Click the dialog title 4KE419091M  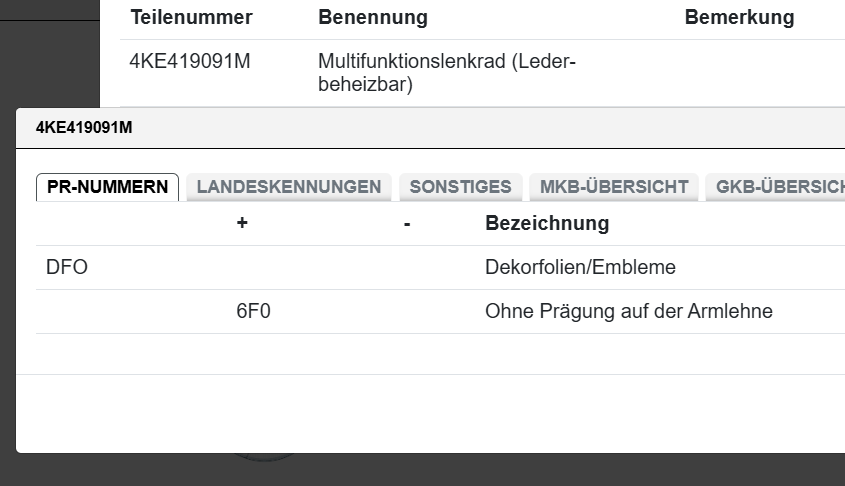(x=84, y=128)
